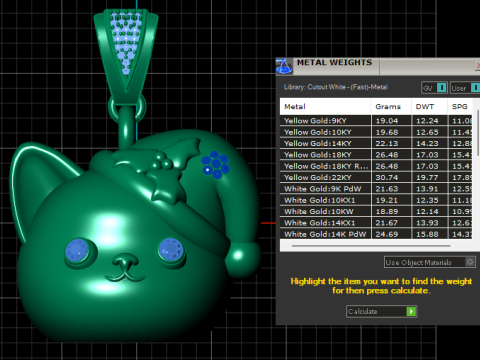Click the blue gem cluster on hat
The height and width of the screenshot is (360, 480).
pos(216,164)
